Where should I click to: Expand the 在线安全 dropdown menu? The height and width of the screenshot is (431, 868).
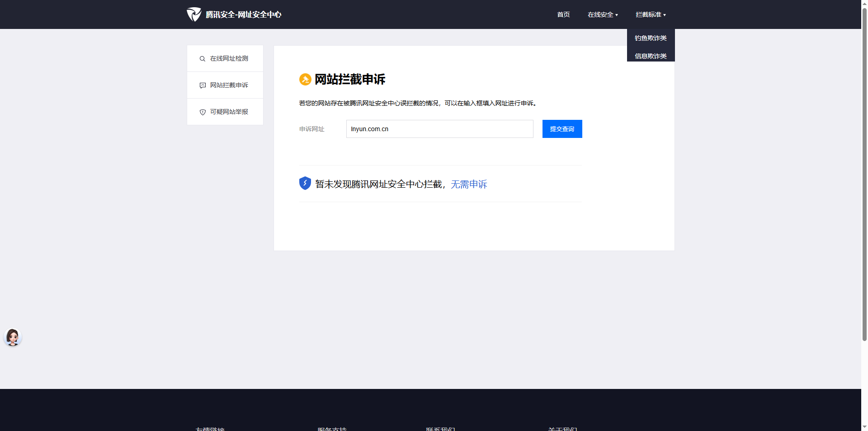(603, 14)
